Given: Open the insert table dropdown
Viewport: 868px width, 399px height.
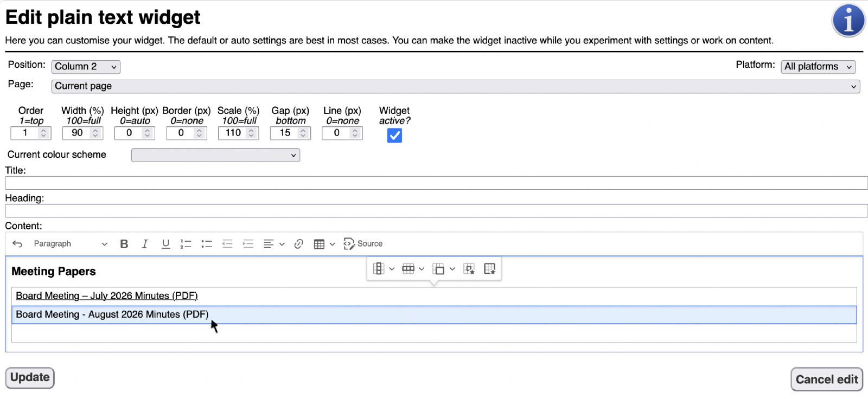Looking at the screenshot, I should coord(324,244).
